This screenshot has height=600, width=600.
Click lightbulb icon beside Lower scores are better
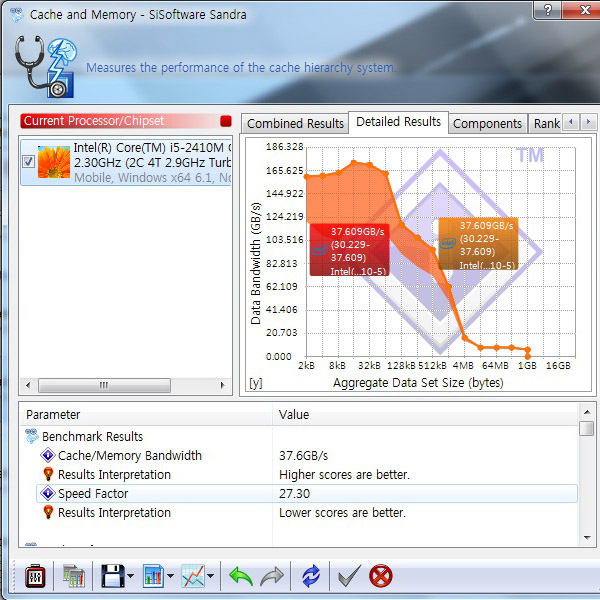[x=48, y=512]
